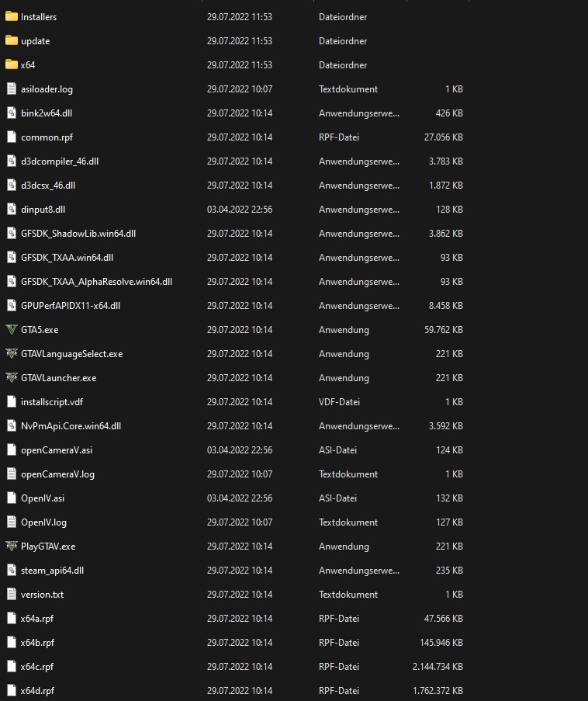This screenshot has height=701, width=588.
Task: Click the date 03.04.2022 22:56 of dinput8.dll
Action: coord(240,210)
